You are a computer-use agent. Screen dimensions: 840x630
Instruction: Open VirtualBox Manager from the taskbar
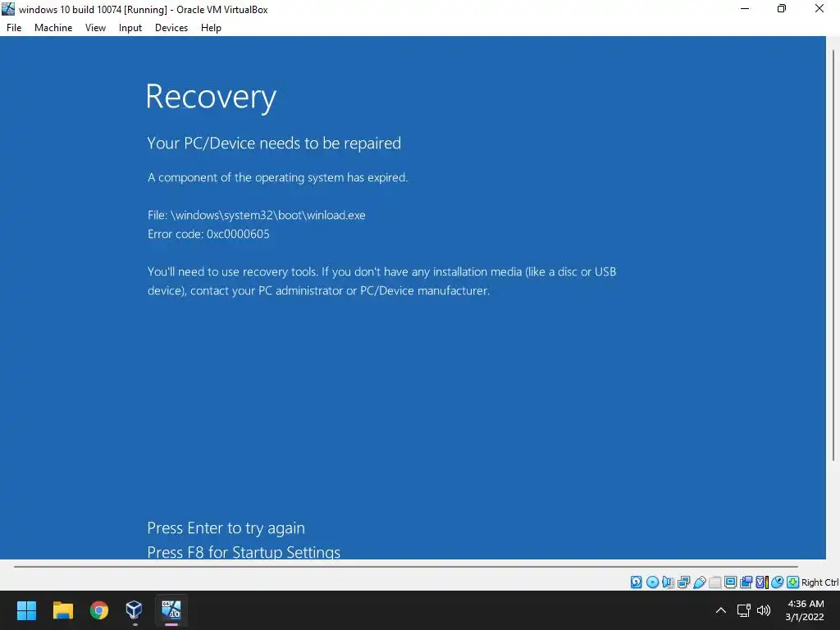pos(134,610)
